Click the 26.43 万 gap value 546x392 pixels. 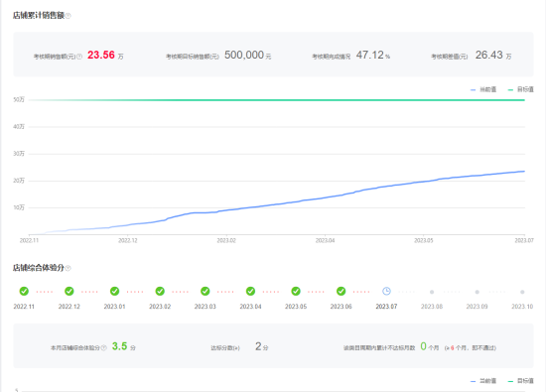(493, 55)
